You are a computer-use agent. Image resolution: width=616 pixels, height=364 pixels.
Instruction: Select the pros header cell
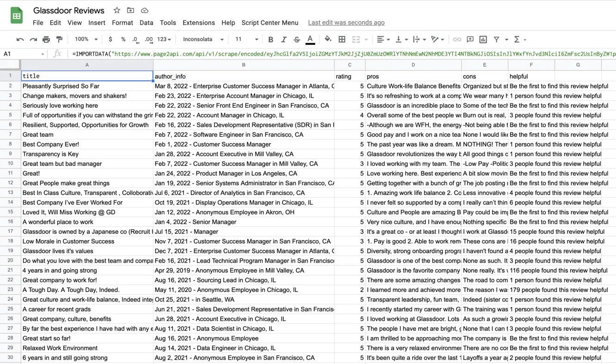(413, 76)
